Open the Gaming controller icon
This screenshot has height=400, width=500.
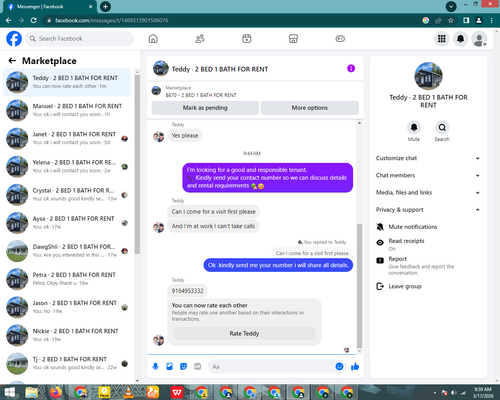coord(340,39)
